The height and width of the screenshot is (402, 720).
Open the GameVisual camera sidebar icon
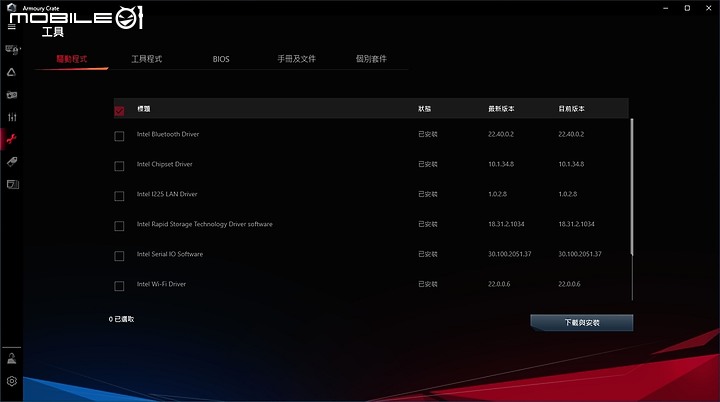(12, 95)
